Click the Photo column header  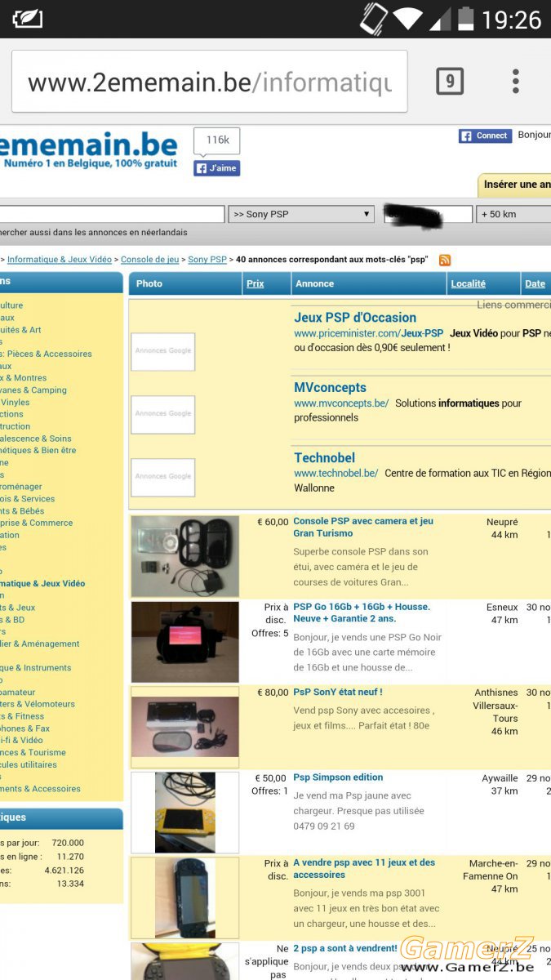click(x=149, y=283)
